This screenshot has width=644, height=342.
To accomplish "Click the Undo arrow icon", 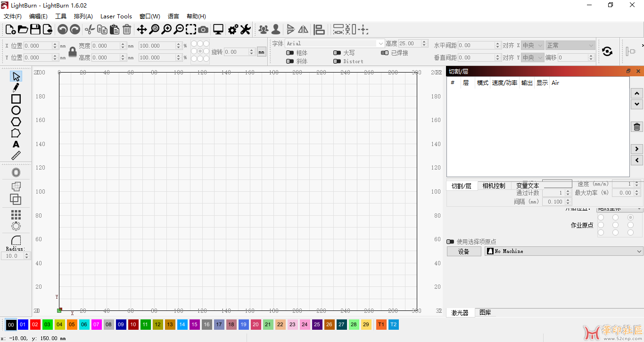I will pyautogui.click(x=63, y=30).
